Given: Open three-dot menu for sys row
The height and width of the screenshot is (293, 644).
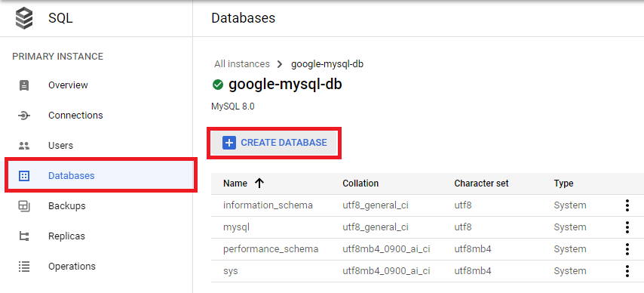Looking at the screenshot, I should click(627, 271).
